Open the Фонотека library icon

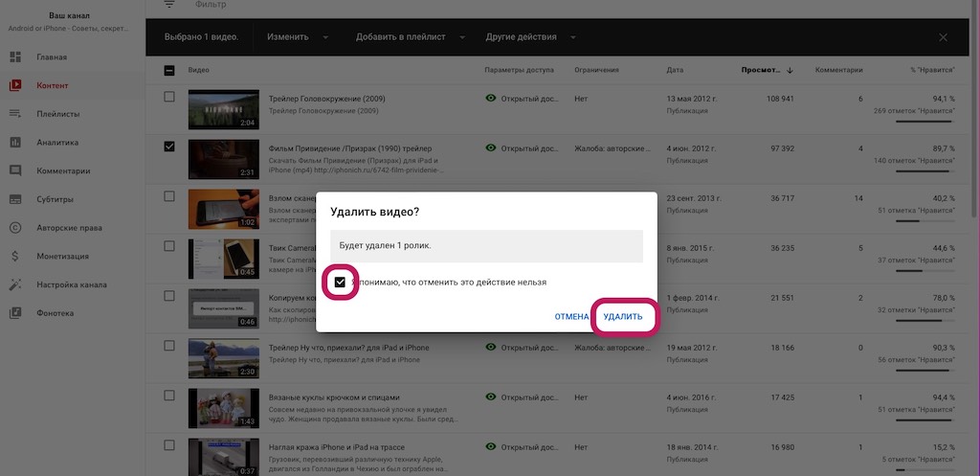tap(15, 313)
